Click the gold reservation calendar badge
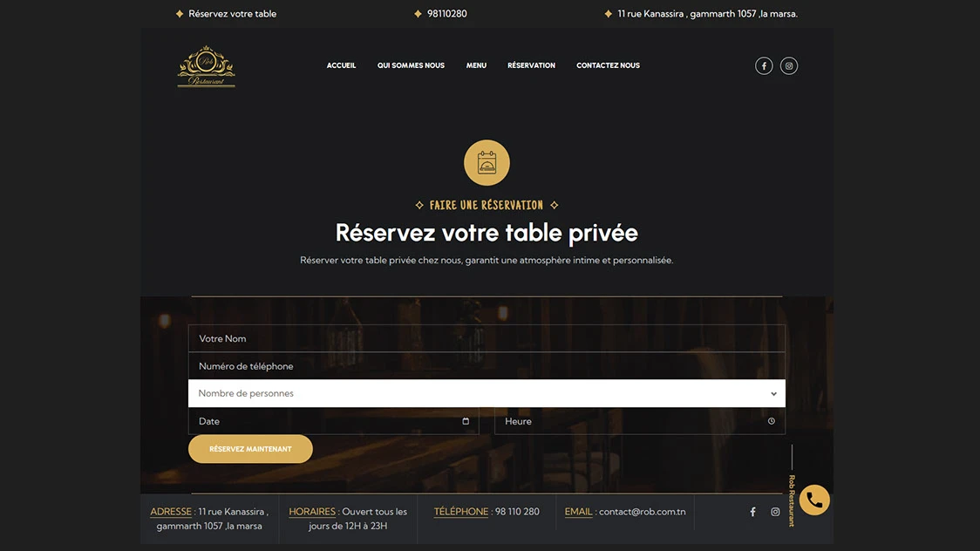Image resolution: width=980 pixels, height=551 pixels. 487,162
